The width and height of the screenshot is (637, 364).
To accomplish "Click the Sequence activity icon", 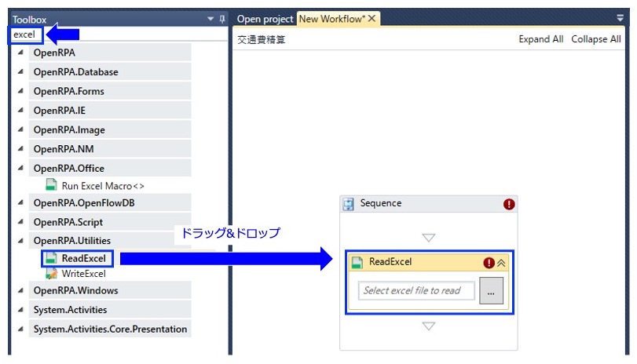I will (x=349, y=204).
